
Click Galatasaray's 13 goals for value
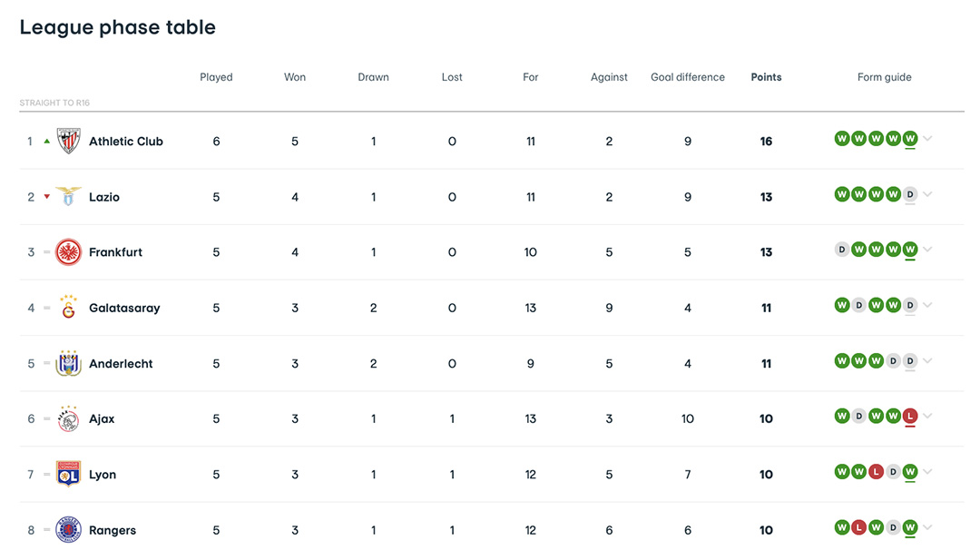point(531,308)
